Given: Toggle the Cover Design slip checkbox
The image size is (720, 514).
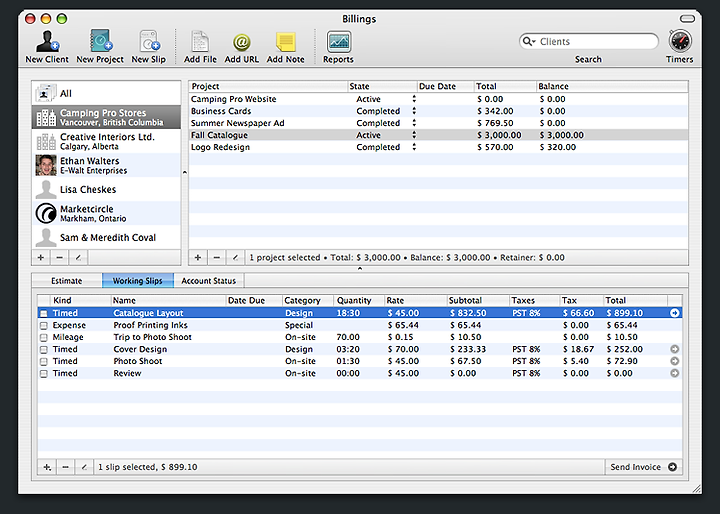Looking at the screenshot, I should [44, 349].
